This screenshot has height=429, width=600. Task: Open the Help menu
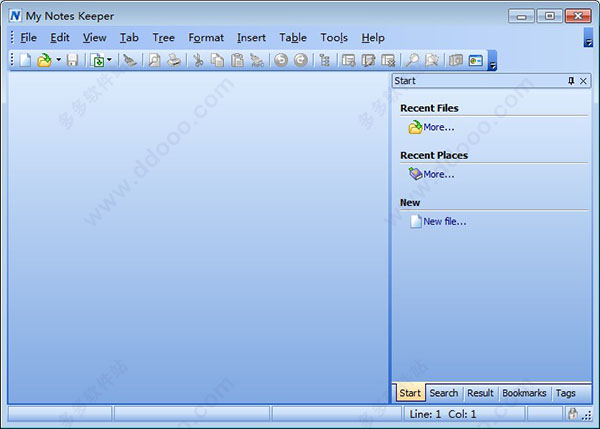373,38
